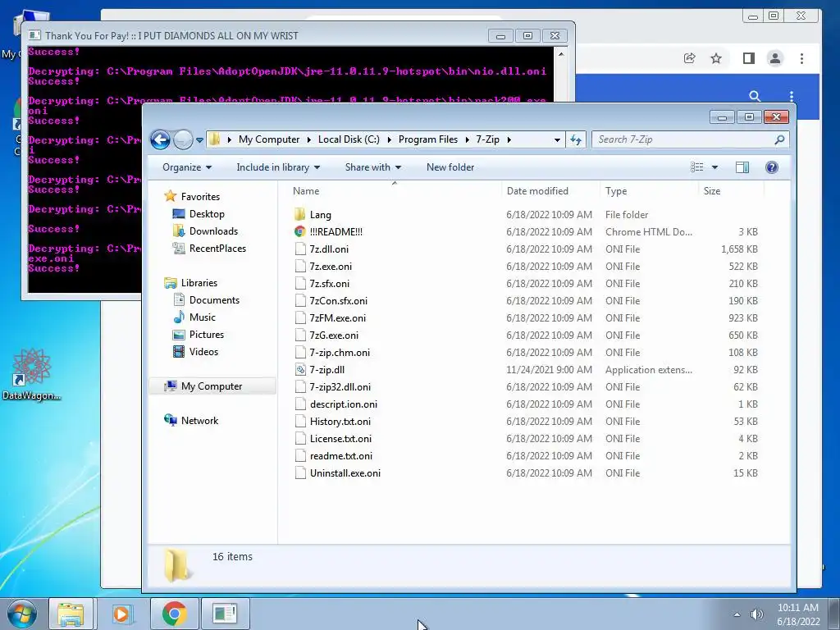Select the readme.txt.oni file
840x630 pixels.
(x=340, y=456)
